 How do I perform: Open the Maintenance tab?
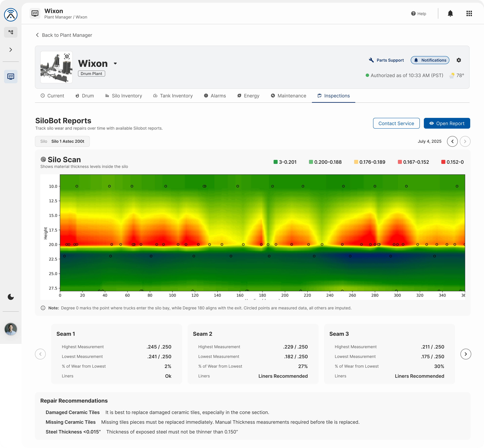[288, 96]
